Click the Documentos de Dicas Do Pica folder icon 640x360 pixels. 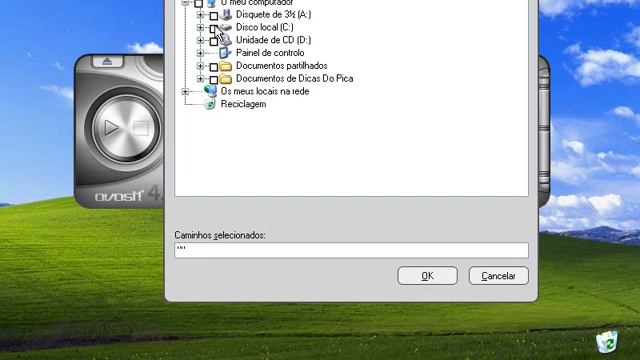[x=225, y=78]
